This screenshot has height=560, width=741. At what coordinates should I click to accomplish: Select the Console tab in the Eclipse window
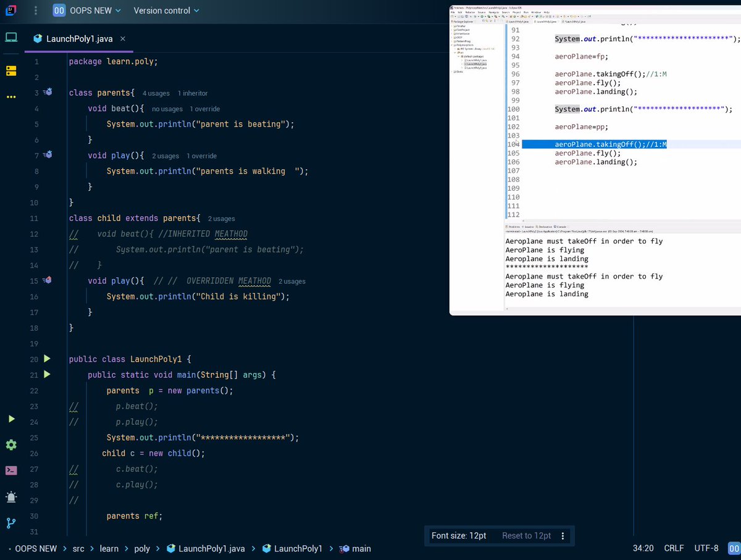[561, 227]
